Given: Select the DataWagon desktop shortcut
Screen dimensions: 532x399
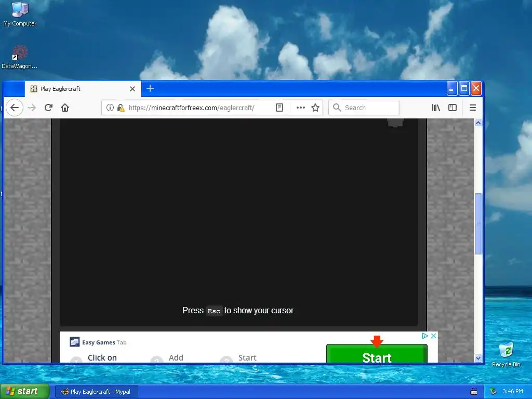Looking at the screenshot, I should 20,57.
